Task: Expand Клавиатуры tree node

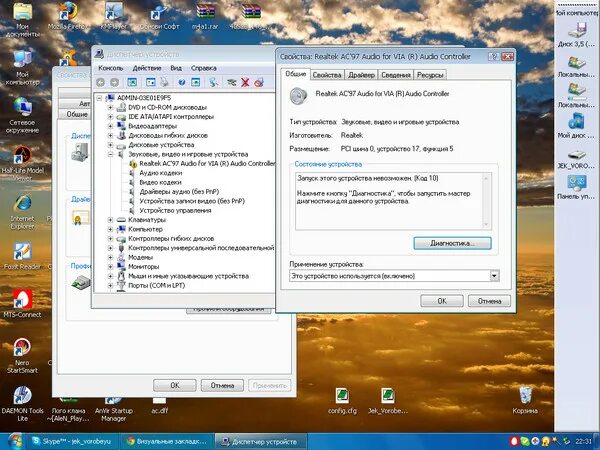Action: click(x=110, y=220)
